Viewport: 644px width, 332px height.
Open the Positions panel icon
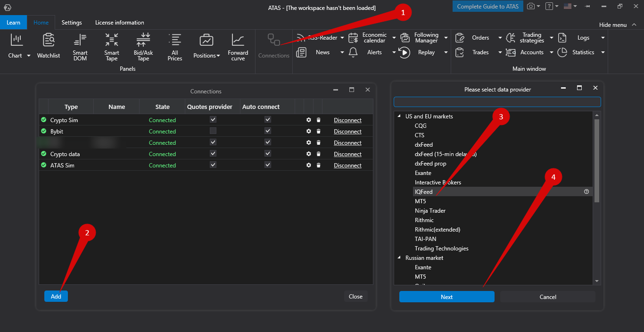coord(206,40)
